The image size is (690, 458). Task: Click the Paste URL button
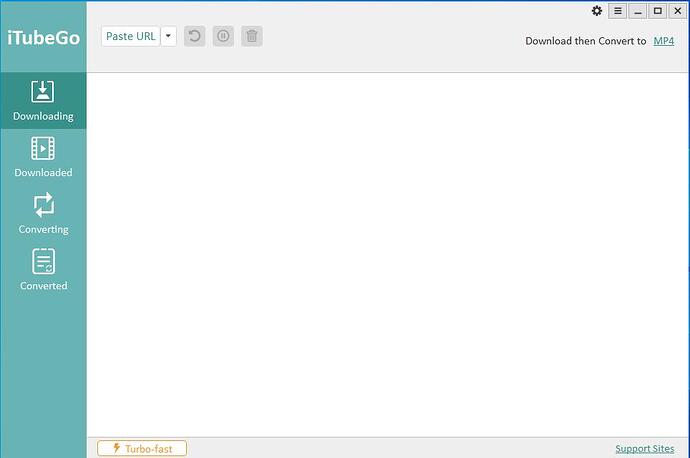click(x=131, y=36)
